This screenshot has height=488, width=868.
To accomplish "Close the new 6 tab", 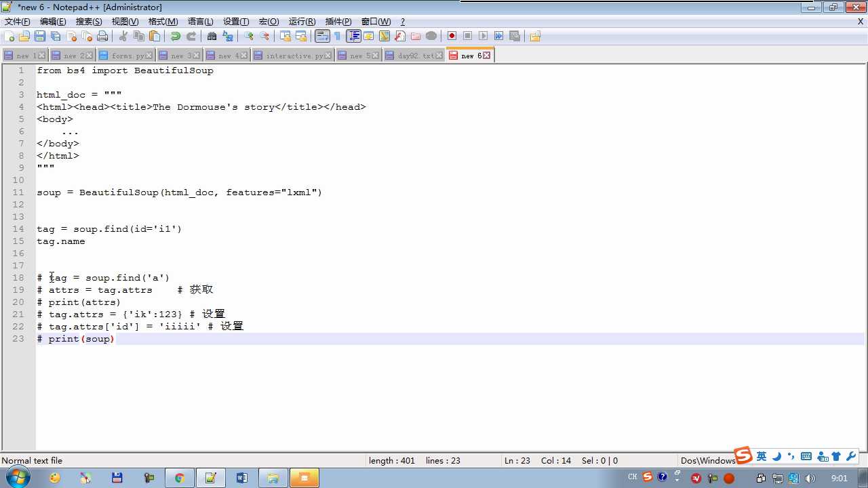I will [486, 56].
